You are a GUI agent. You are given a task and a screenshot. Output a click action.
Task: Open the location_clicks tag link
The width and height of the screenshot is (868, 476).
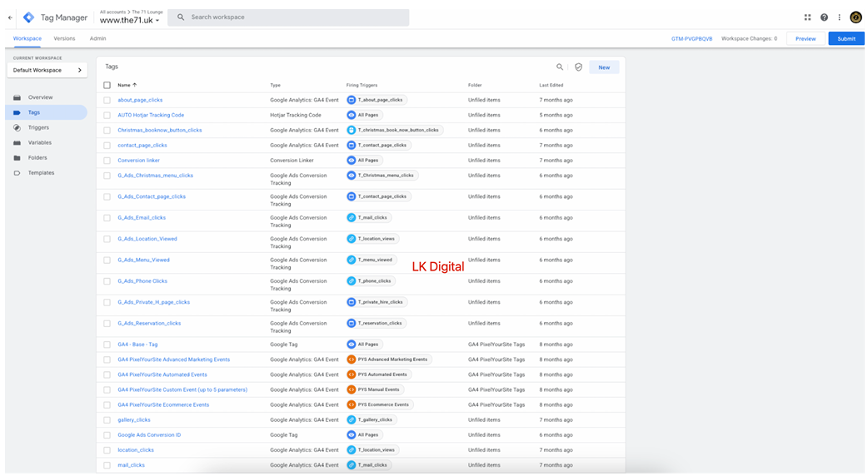point(136,450)
